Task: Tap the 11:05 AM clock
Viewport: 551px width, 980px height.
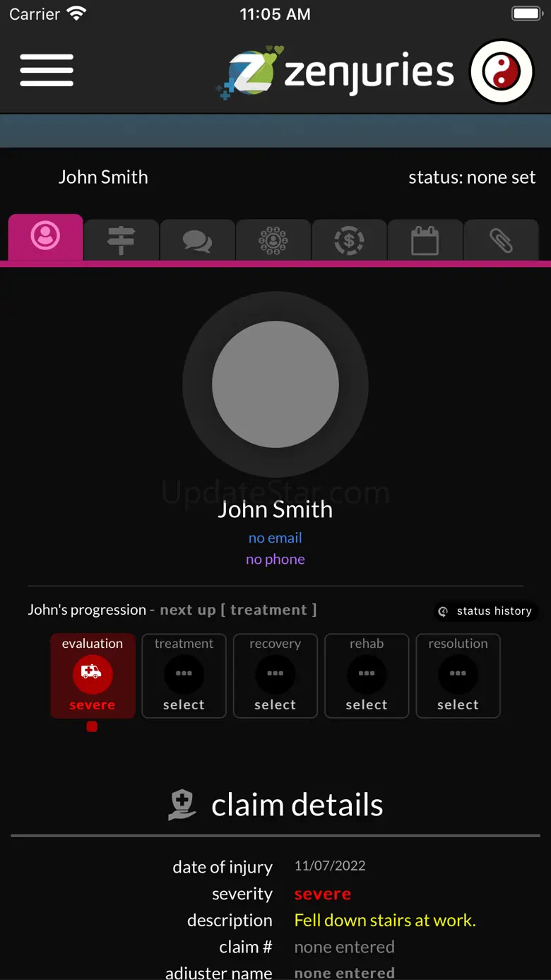Action: coord(275,14)
